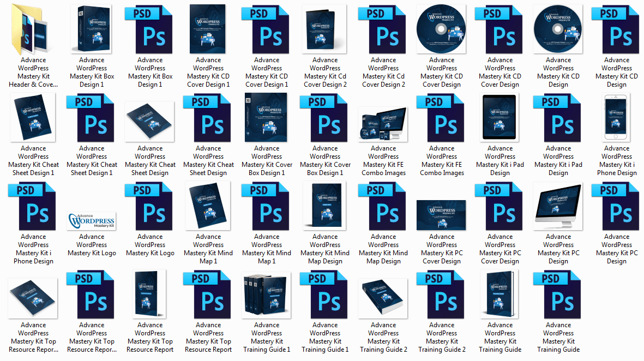Click the CD Cover Design 1 image thumbnail
The image size is (644, 361).
207,29
